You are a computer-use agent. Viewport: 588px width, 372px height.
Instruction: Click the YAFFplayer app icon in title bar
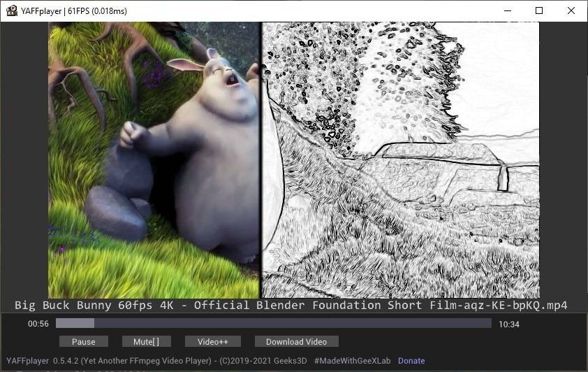(x=12, y=11)
